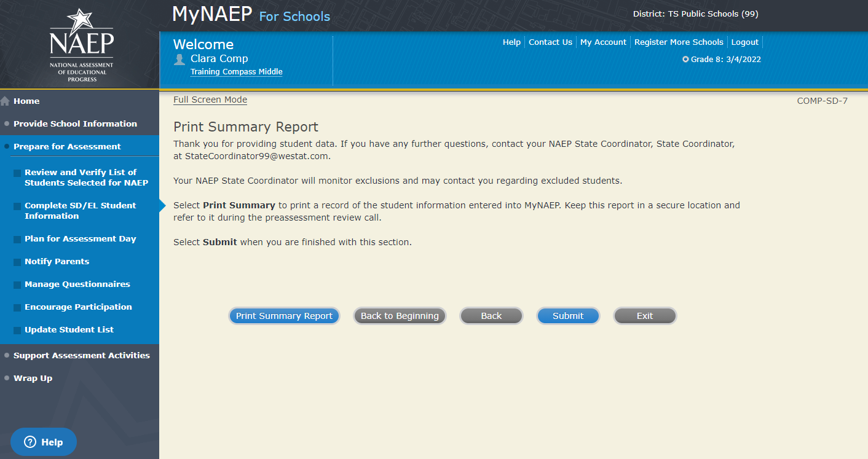The image size is (868, 459).
Task: Click square icon beside Encourage Participation
Action: pos(17,308)
